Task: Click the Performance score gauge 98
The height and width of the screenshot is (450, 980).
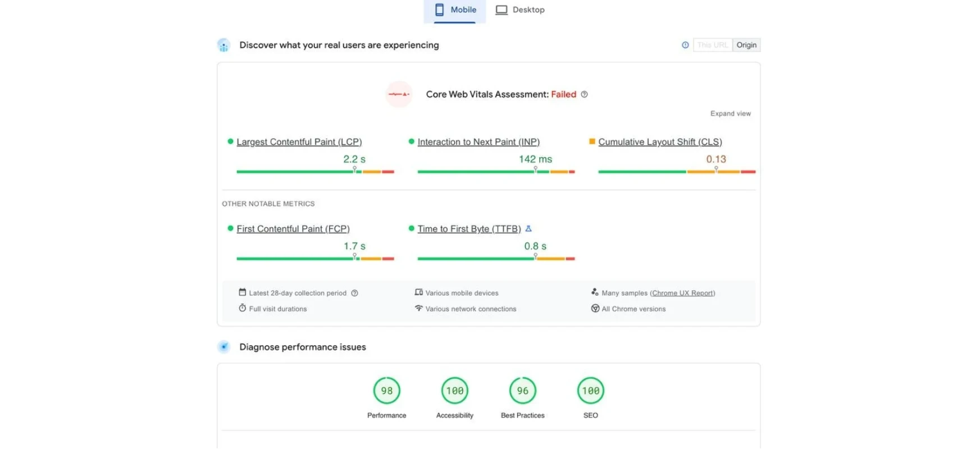Action: [x=386, y=391]
